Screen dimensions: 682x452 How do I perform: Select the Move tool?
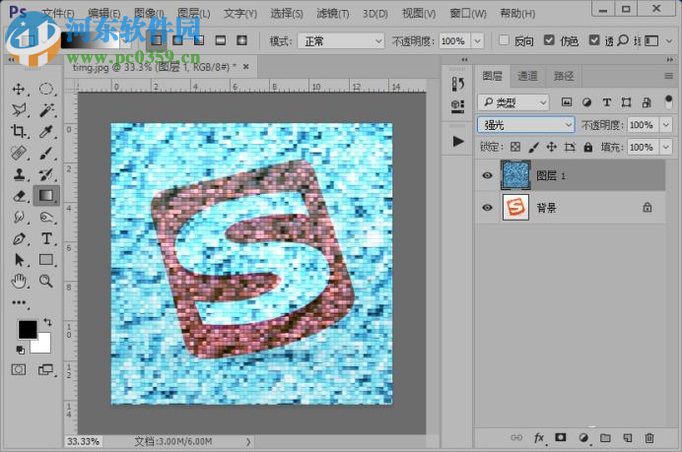pos(18,89)
